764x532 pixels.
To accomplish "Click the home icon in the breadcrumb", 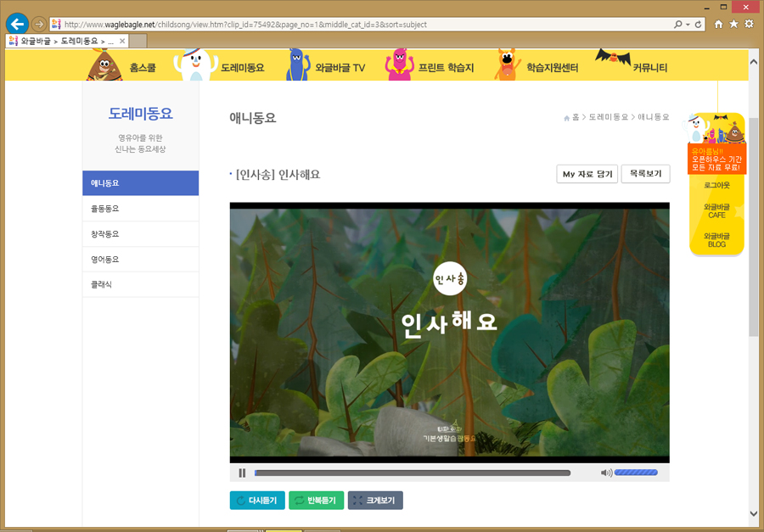I will (x=566, y=118).
